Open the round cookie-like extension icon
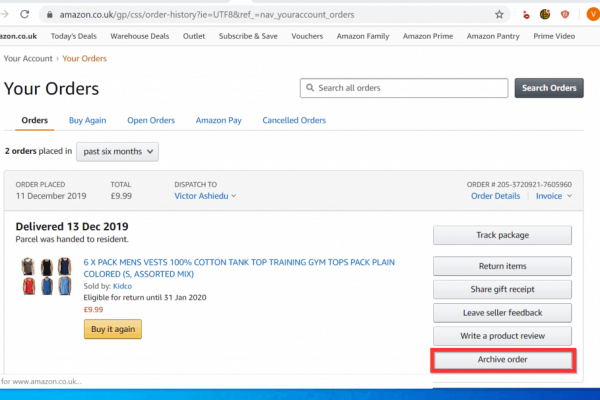 [x=545, y=15]
